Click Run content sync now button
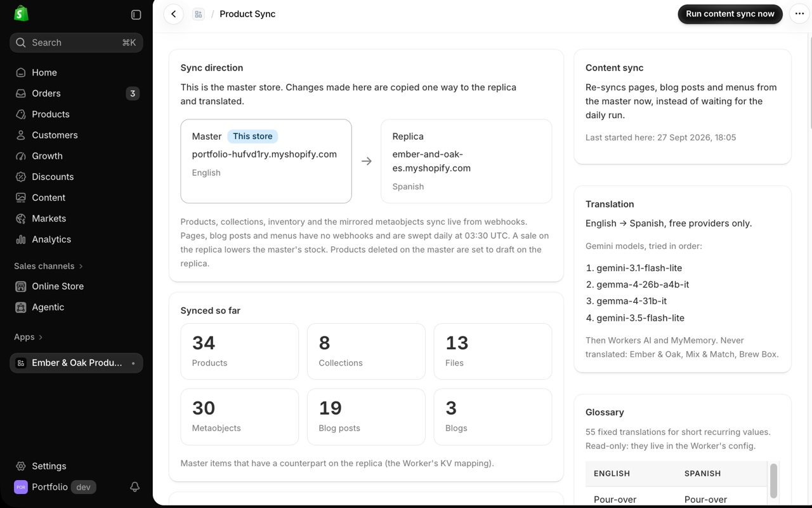Screen dimensions: 812x508 pyautogui.click(x=730, y=14)
